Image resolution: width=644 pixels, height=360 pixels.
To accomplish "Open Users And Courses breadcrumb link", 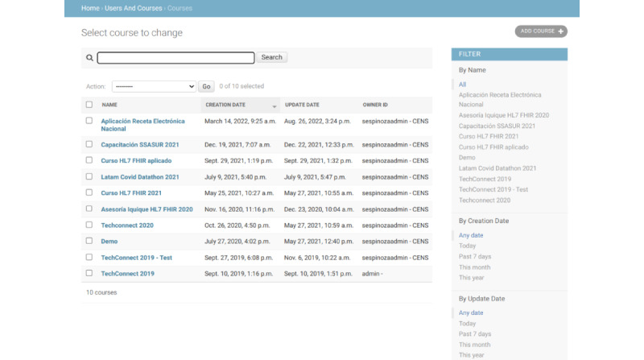I will tap(133, 8).
